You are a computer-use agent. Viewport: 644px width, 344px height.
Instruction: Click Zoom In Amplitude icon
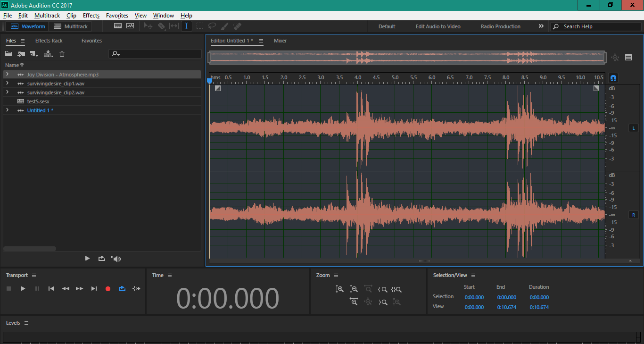[339, 289]
